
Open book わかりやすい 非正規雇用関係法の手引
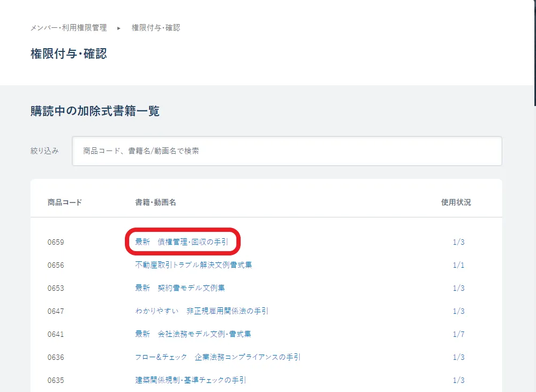(x=202, y=311)
